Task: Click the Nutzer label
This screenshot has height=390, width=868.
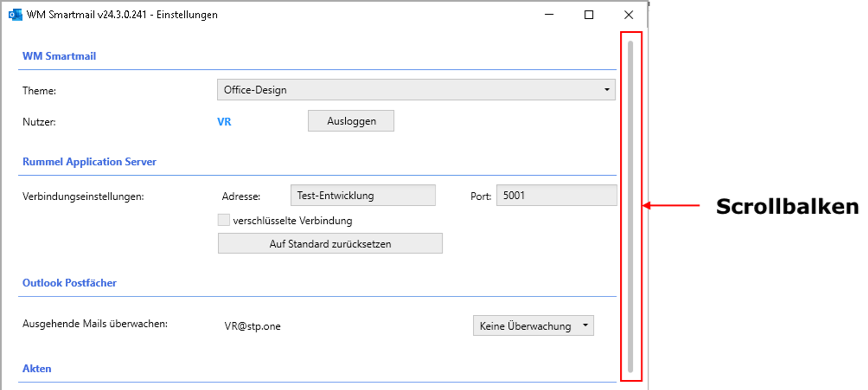Action: (39, 123)
